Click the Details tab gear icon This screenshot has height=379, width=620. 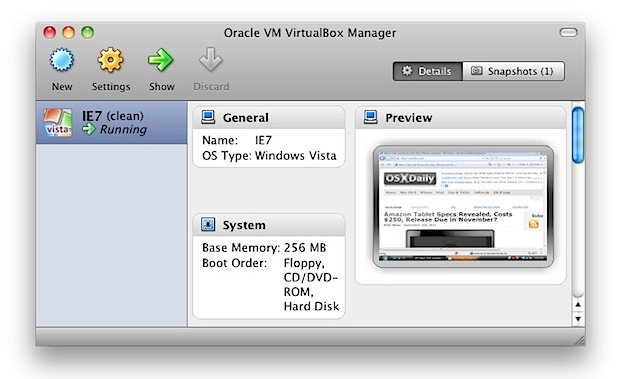[407, 71]
